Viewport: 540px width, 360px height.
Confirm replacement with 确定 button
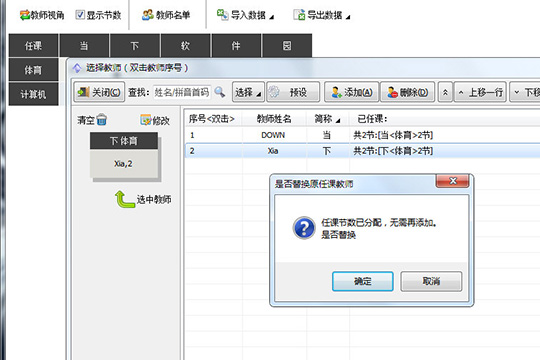point(363,281)
